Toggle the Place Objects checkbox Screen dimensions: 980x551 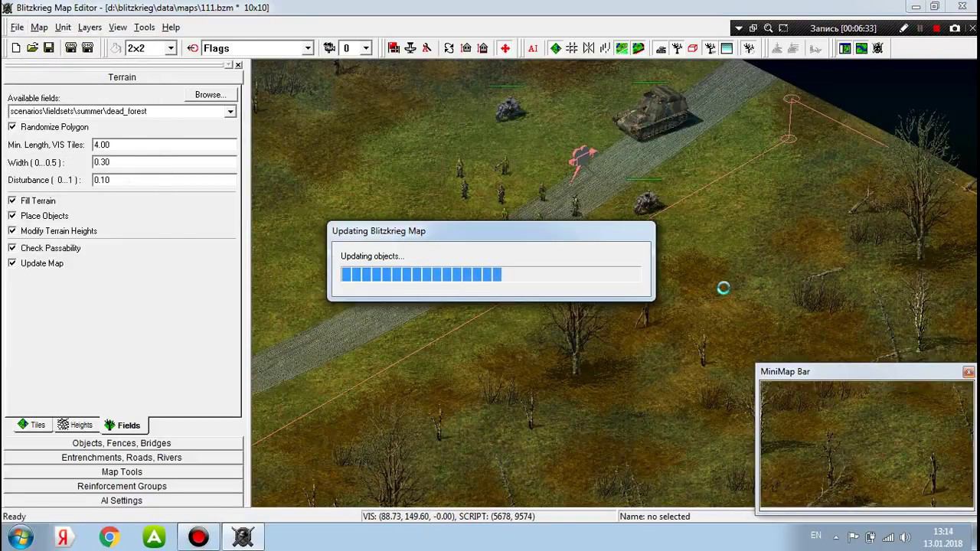coord(12,216)
